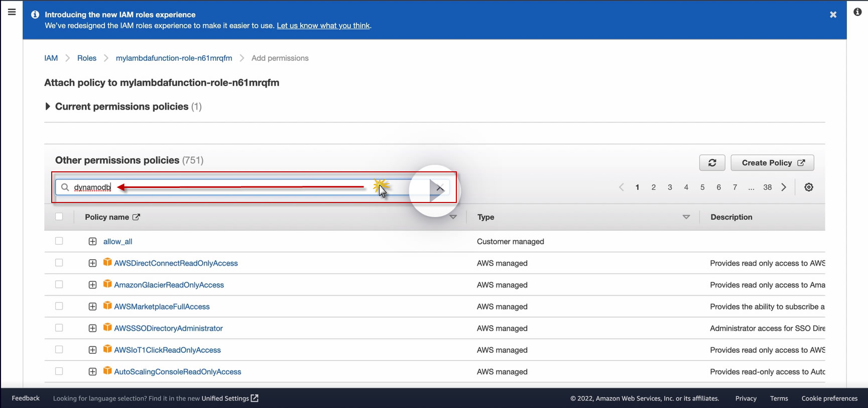The width and height of the screenshot is (868, 408).
Task: Open the 'Let us know what you think' link
Action: pos(323,26)
